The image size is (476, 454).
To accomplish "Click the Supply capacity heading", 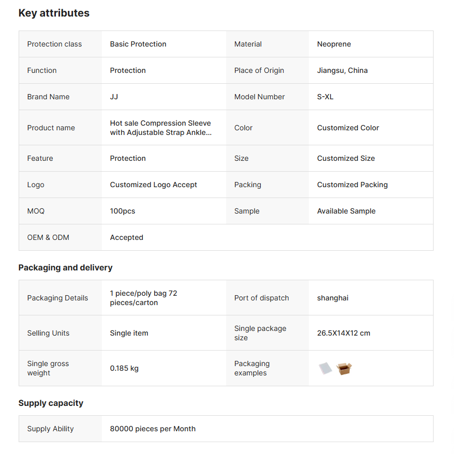I will click(51, 403).
